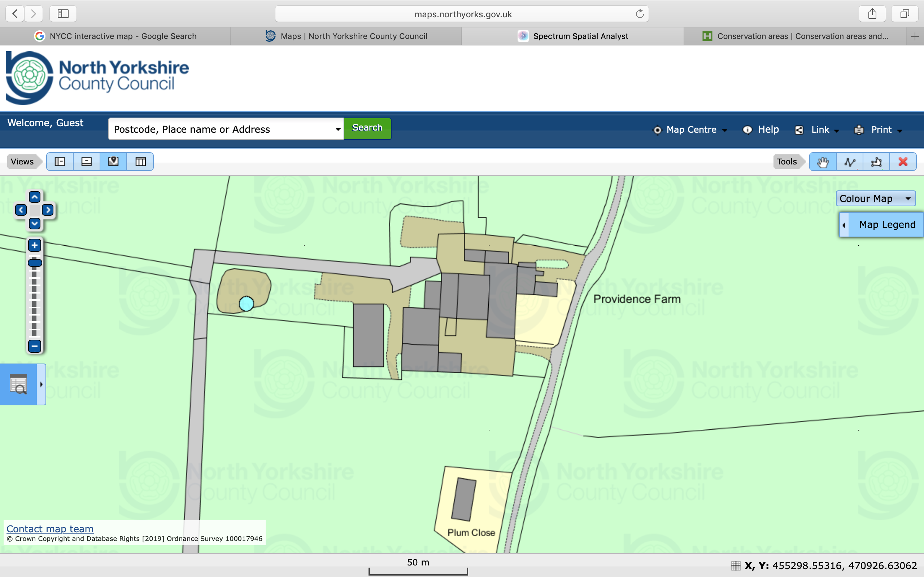Open Contact map team link

click(50, 529)
